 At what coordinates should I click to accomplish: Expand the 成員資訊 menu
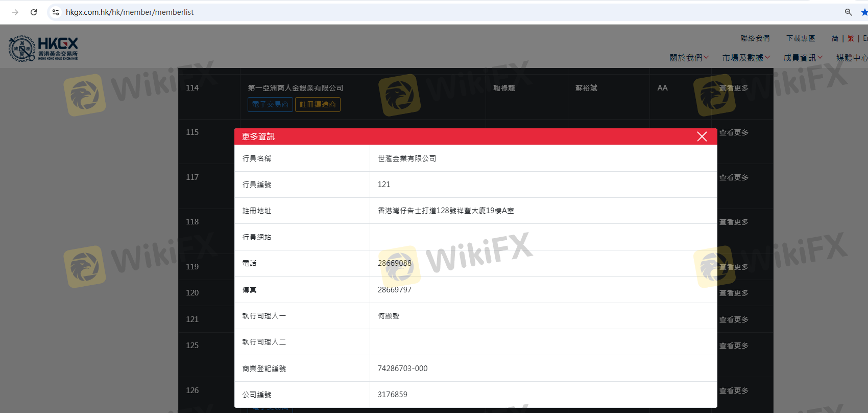[803, 58]
